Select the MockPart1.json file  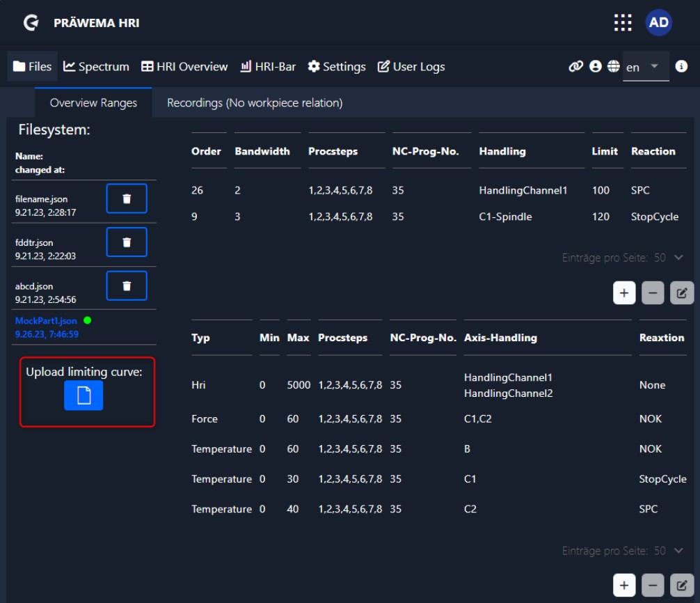point(46,321)
